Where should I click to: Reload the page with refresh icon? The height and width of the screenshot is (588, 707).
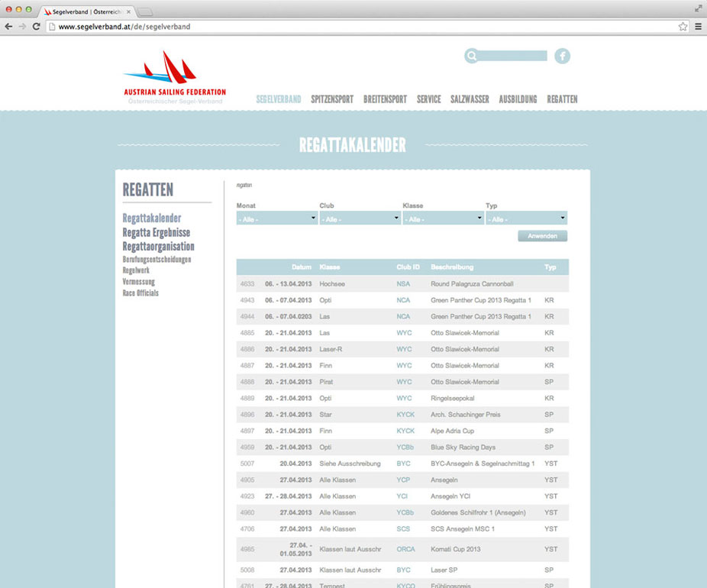point(36,26)
